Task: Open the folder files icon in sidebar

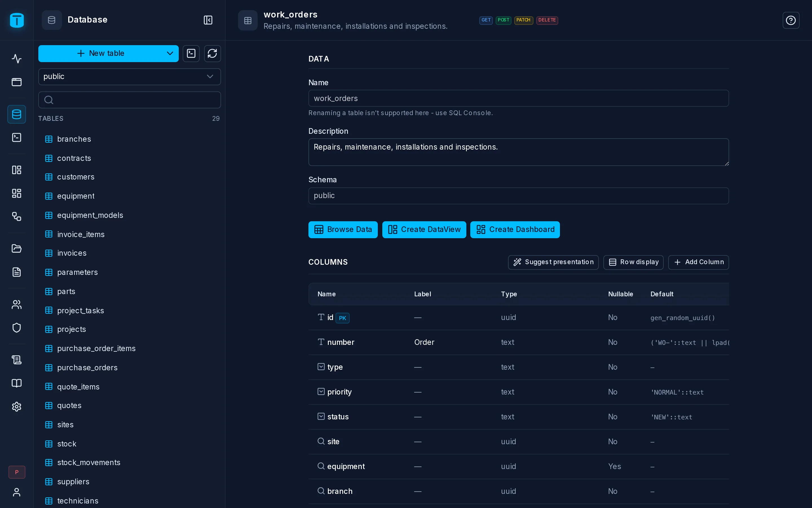Action: pos(16,249)
